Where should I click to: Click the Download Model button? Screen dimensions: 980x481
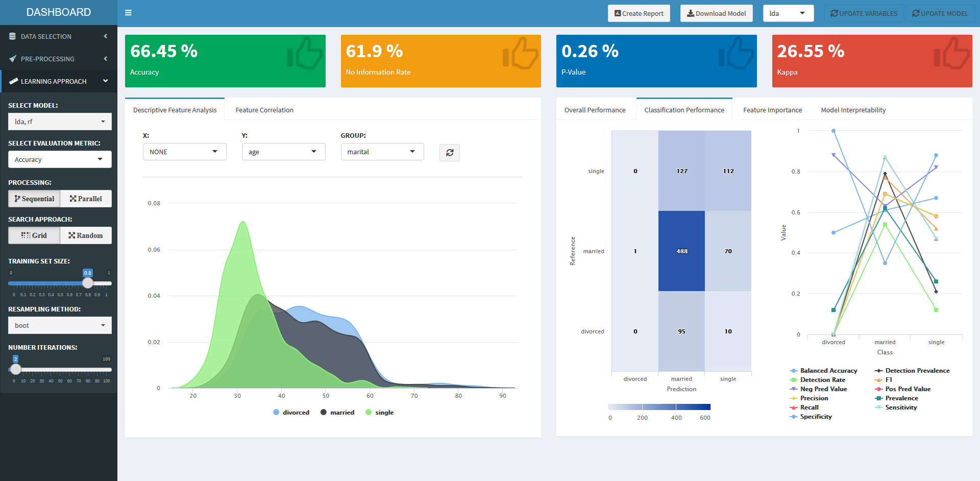click(716, 13)
